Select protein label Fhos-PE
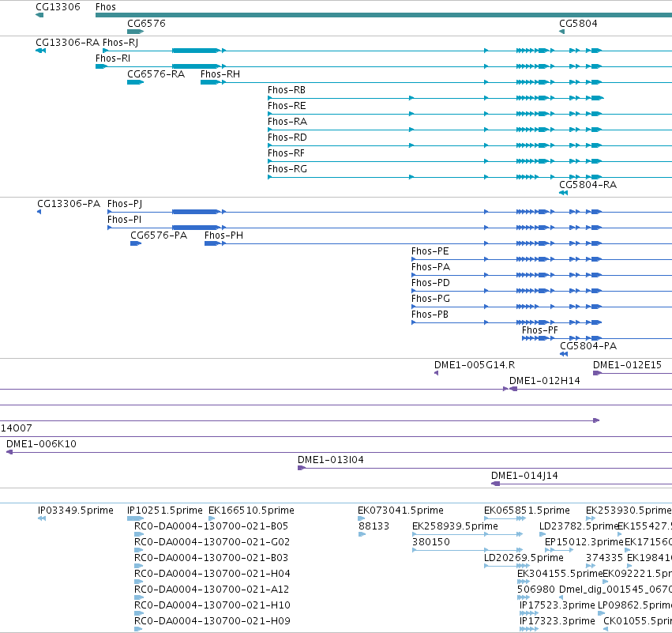 pos(430,251)
